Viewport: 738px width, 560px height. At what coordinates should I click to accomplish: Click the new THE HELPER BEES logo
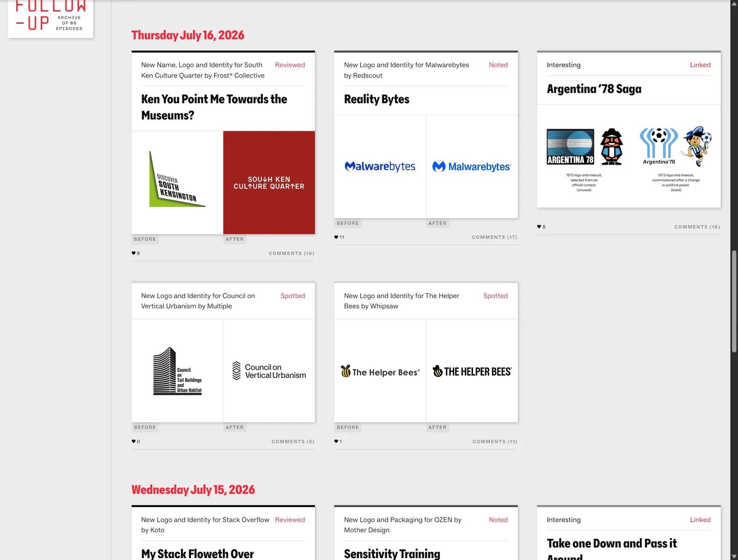[x=472, y=371]
